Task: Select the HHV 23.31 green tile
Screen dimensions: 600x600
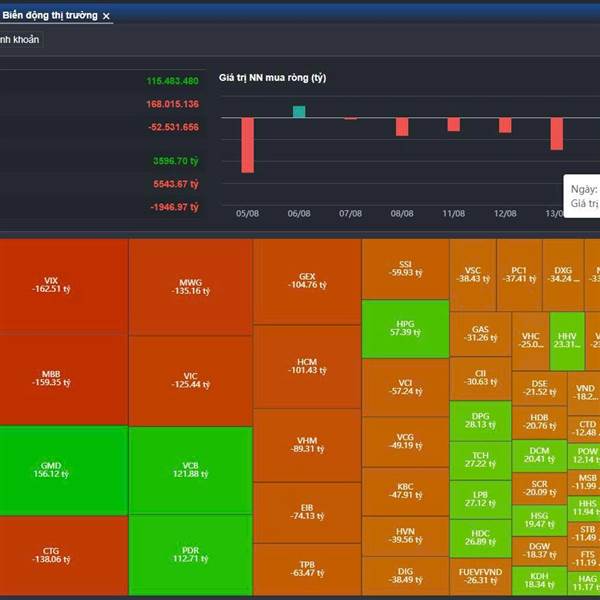Action: click(567, 341)
